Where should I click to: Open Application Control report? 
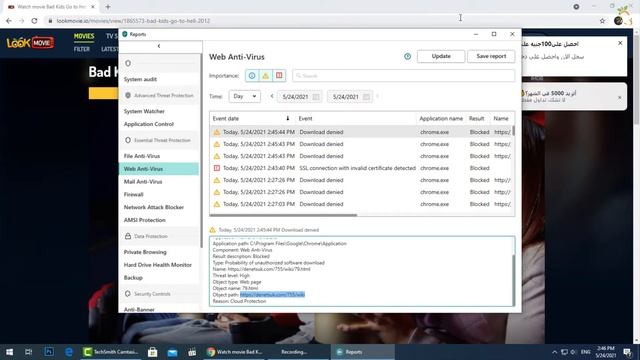coord(149,124)
